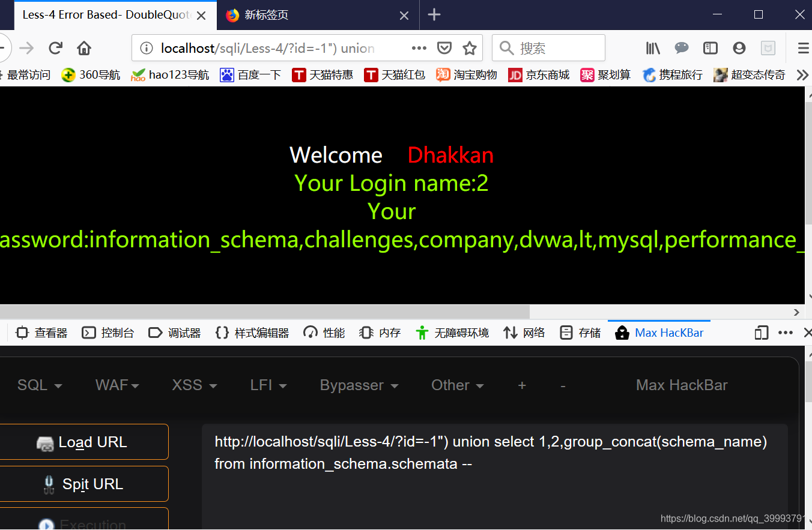
Task: Open Firefox hamburger menu
Action: tap(803, 48)
